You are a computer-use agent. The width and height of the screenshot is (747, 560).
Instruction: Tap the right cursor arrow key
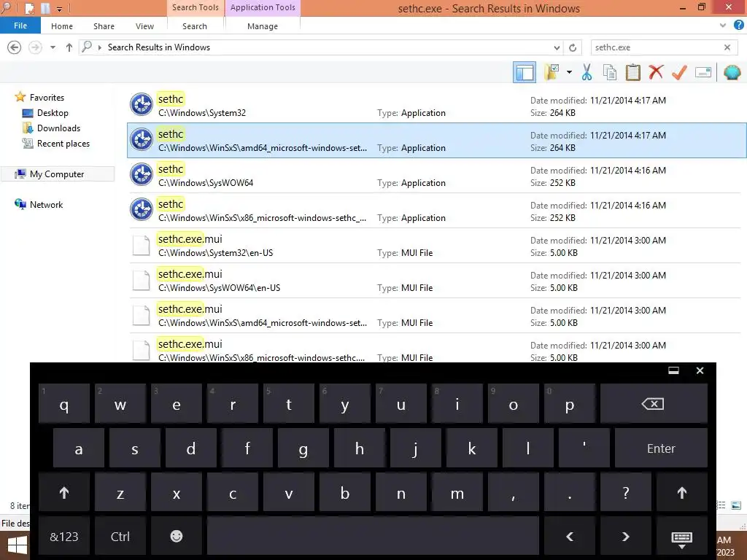(625, 536)
